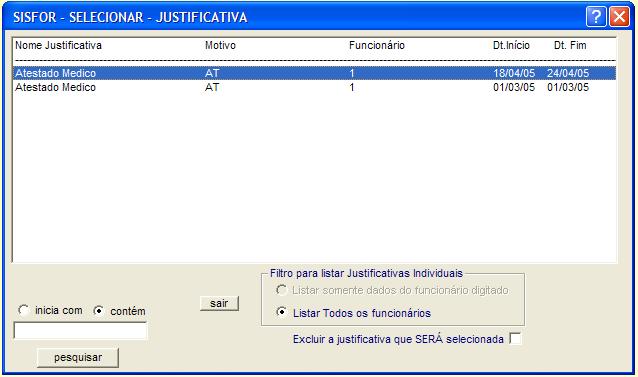Click the end date 24/04/05 cell
638x377 pixels.
pyautogui.click(x=568, y=73)
